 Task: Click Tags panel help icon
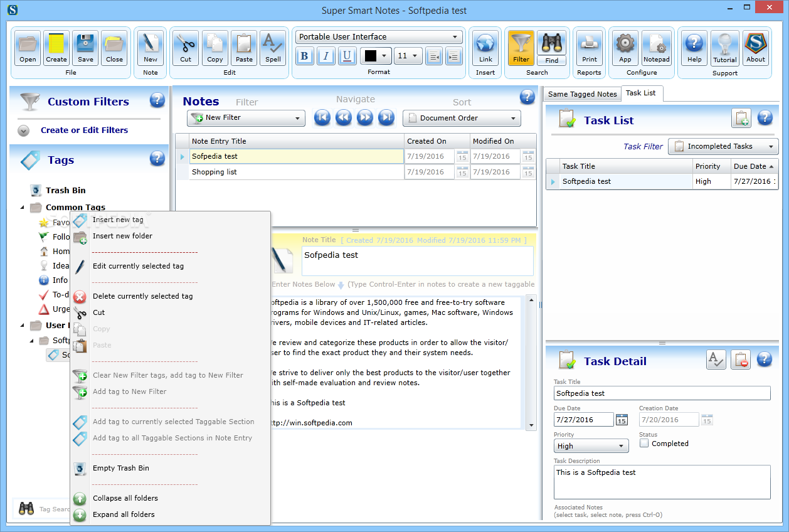click(x=157, y=159)
